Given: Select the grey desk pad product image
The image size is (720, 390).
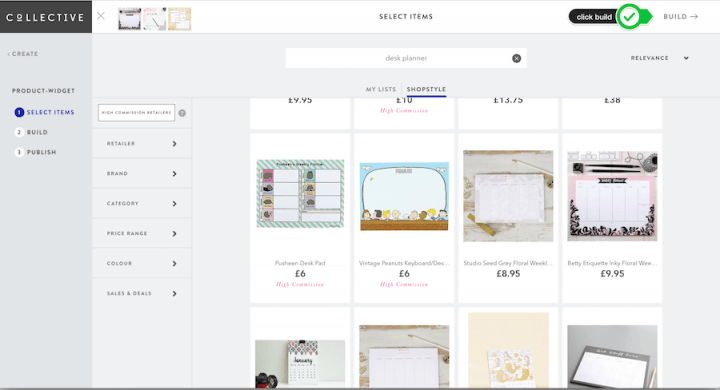Looking at the screenshot, I should coord(612,356).
